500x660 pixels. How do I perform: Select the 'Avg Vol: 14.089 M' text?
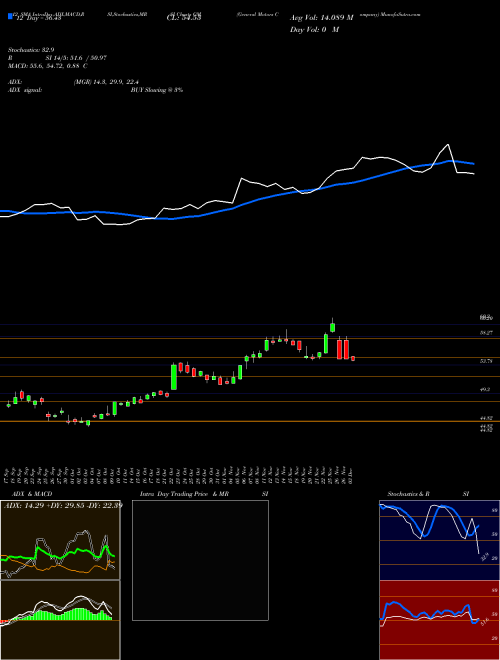[322, 17]
